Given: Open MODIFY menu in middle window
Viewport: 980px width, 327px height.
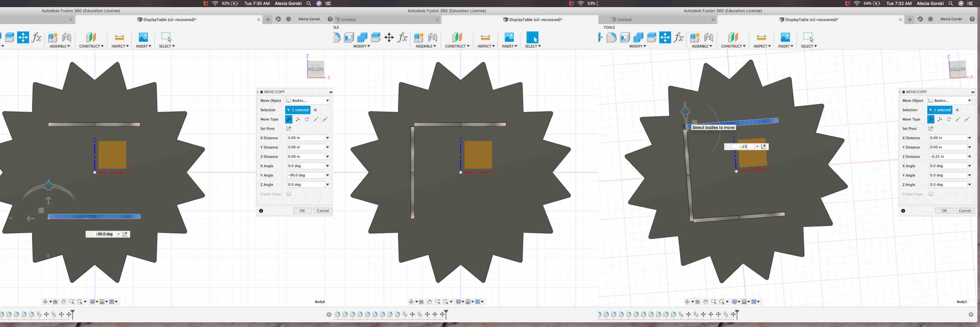Looking at the screenshot, I should (x=361, y=46).
